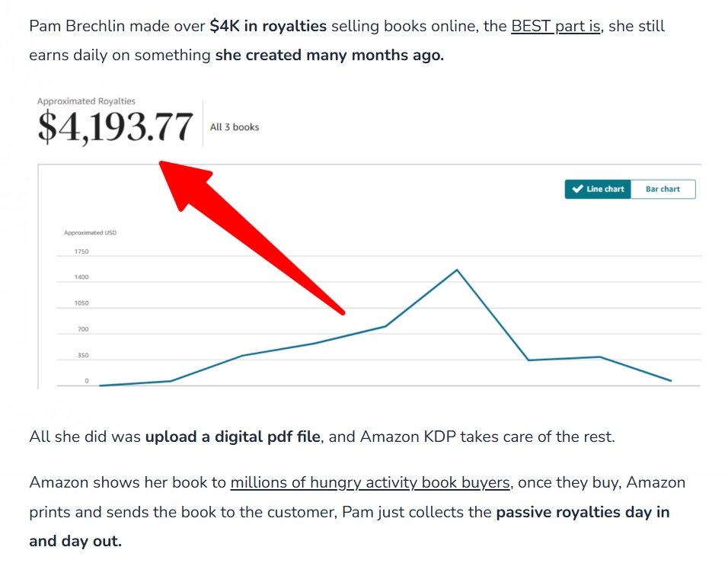Click the 1750 y-axis label
Viewport: 728px width, 563px height.
[x=81, y=251]
